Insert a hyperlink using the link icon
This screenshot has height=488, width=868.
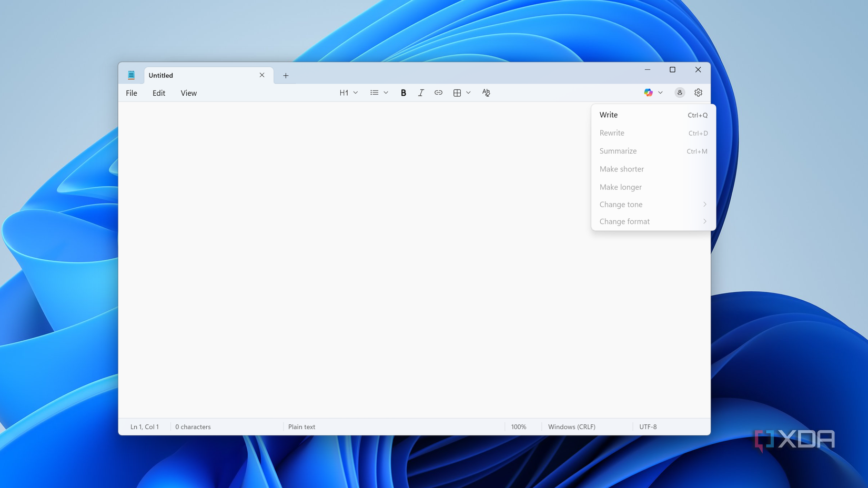[x=438, y=93]
